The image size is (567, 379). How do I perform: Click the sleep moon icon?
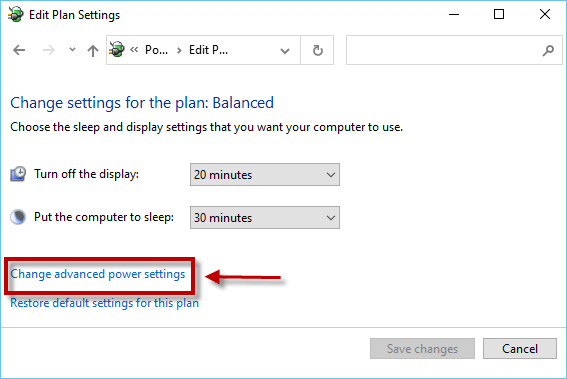(x=18, y=217)
